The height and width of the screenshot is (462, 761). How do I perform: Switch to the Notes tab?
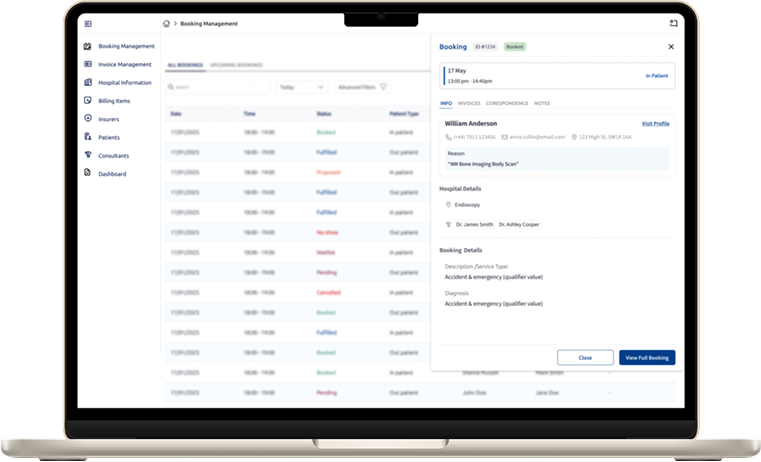[x=542, y=103]
